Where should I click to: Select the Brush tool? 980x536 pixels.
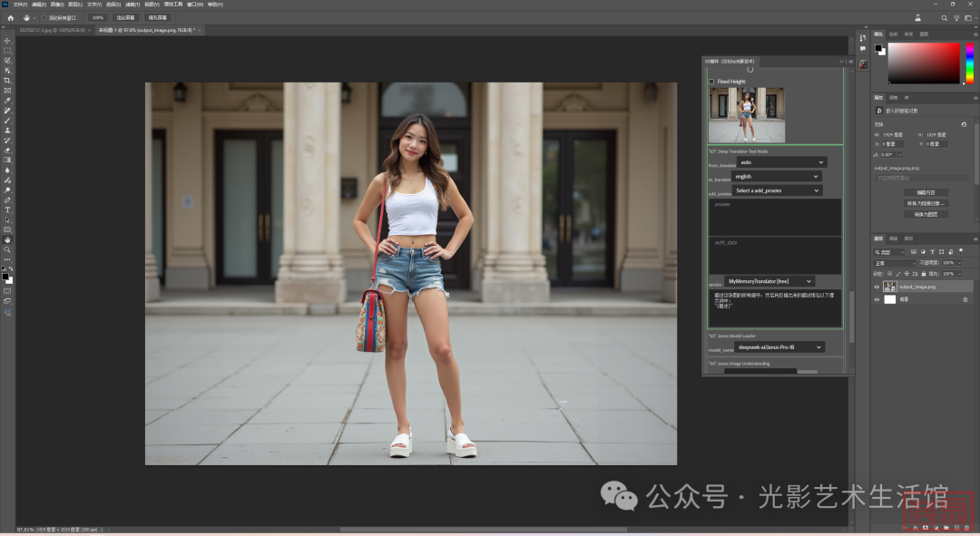[x=7, y=121]
